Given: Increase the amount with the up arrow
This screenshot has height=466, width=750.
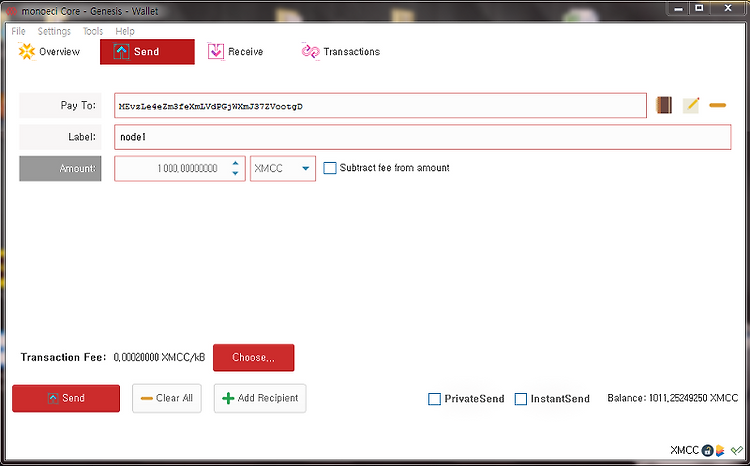Looking at the screenshot, I should [x=235, y=164].
